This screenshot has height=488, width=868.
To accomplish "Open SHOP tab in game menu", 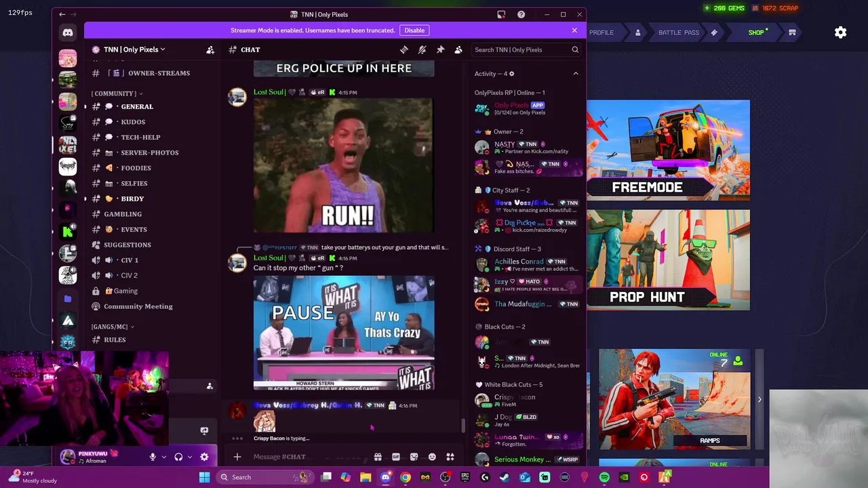I will tap(756, 33).
